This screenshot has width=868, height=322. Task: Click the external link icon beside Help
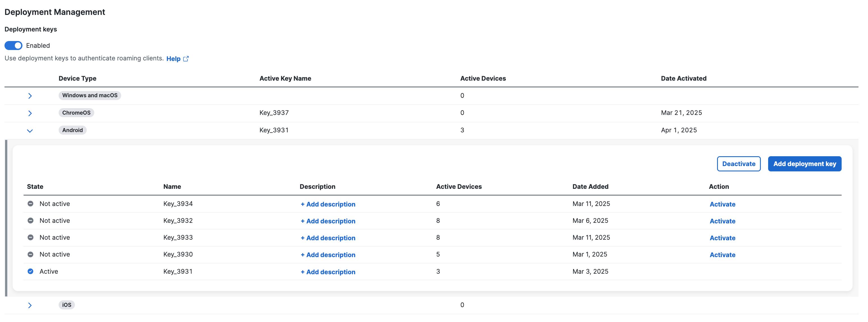click(x=186, y=59)
